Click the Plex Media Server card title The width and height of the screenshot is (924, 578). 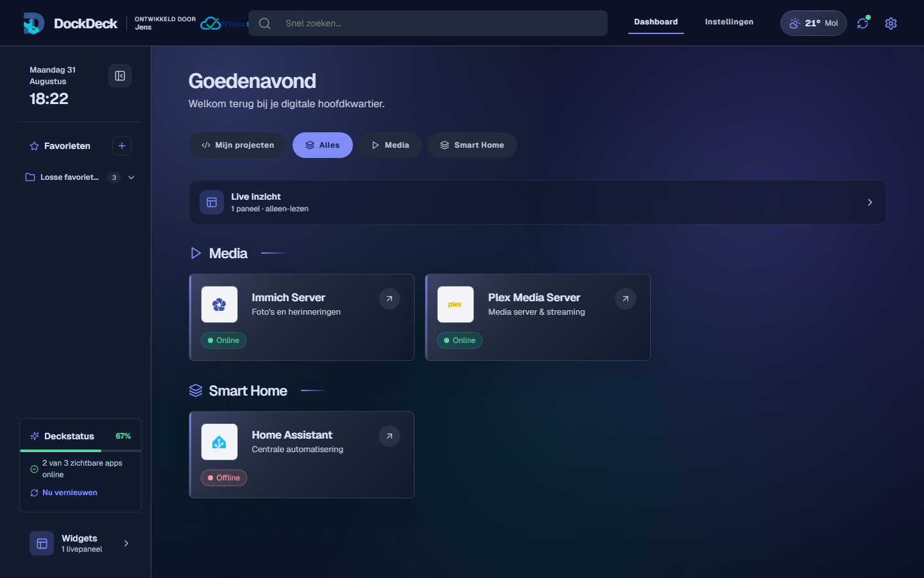point(534,297)
